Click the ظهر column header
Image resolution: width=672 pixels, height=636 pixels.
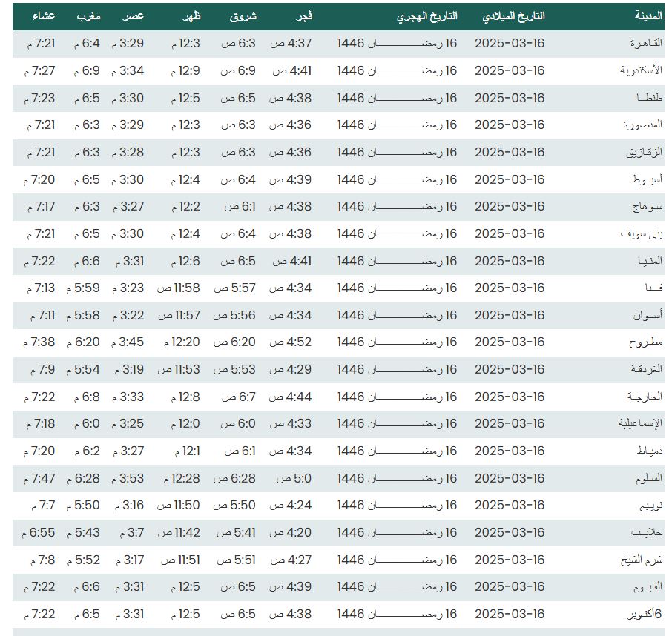(191, 16)
